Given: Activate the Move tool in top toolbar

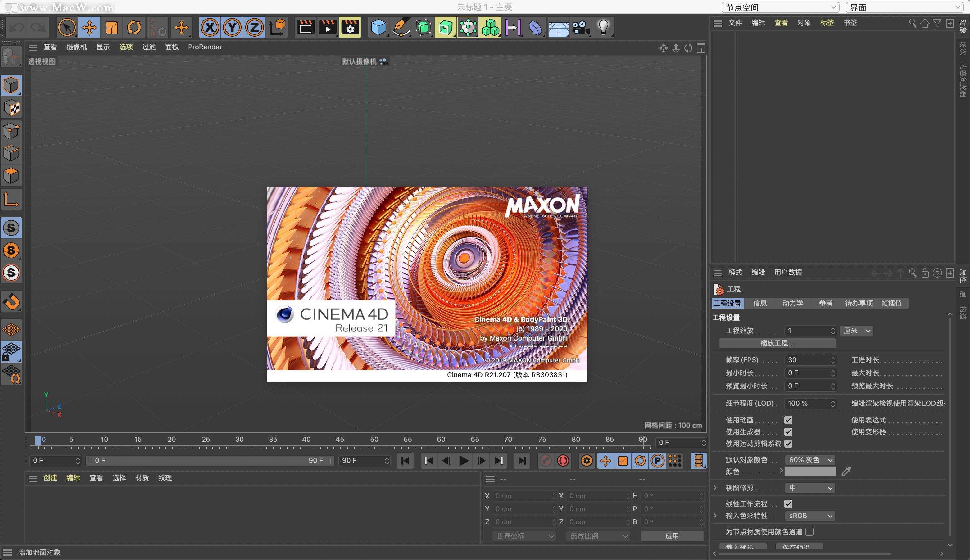Looking at the screenshot, I should point(89,27).
